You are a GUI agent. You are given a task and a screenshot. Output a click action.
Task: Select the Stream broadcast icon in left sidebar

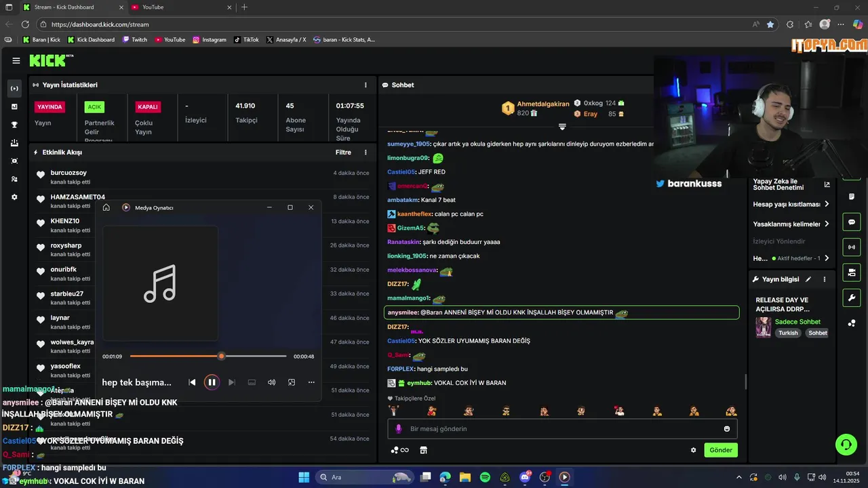pyautogui.click(x=14, y=89)
